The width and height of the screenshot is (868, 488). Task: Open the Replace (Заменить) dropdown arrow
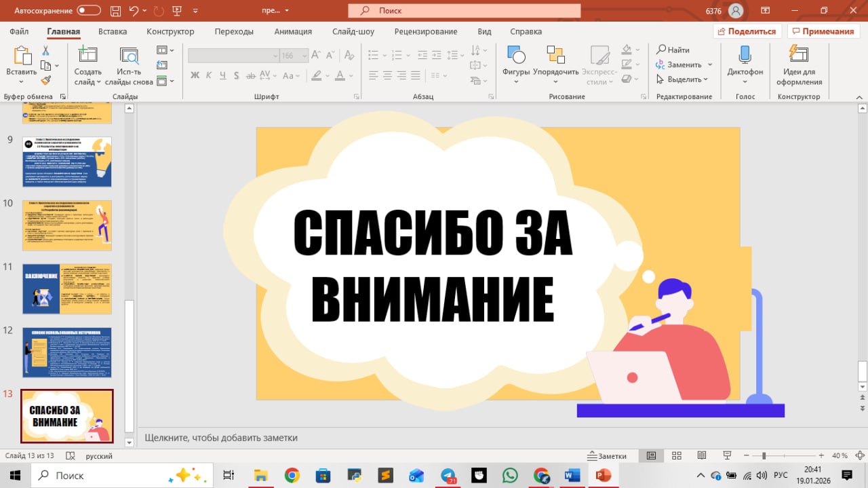click(x=710, y=64)
